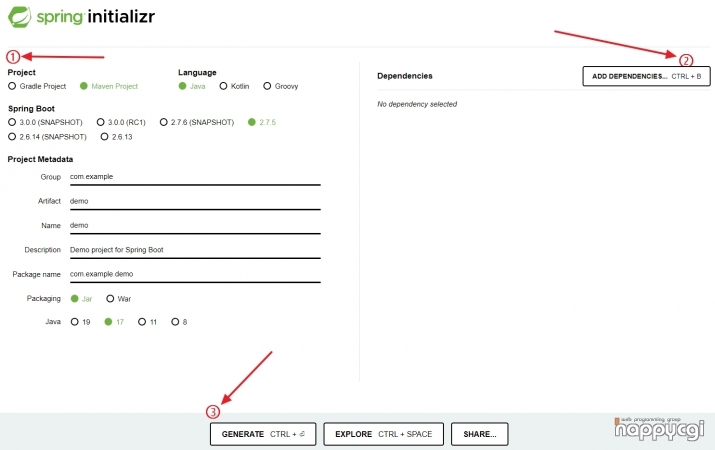The image size is (715, 450).
Task: Click the Artifact input field
Action: (x=195, y=202)
